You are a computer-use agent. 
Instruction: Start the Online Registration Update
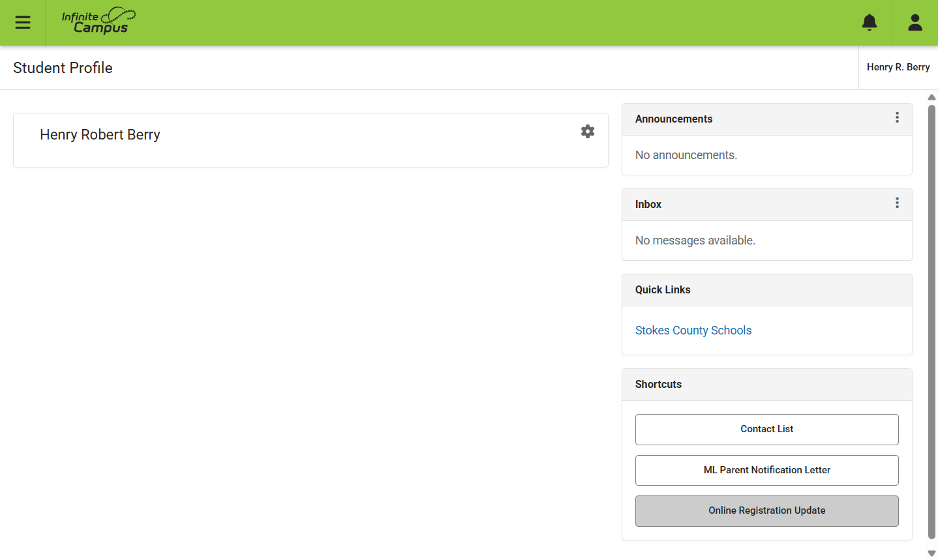767,511
